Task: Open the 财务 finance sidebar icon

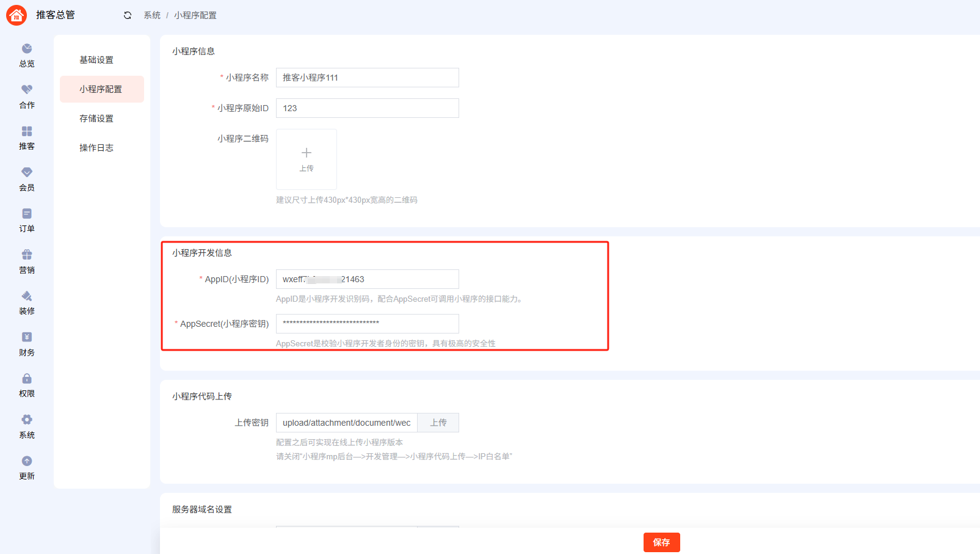Action: 27,337
